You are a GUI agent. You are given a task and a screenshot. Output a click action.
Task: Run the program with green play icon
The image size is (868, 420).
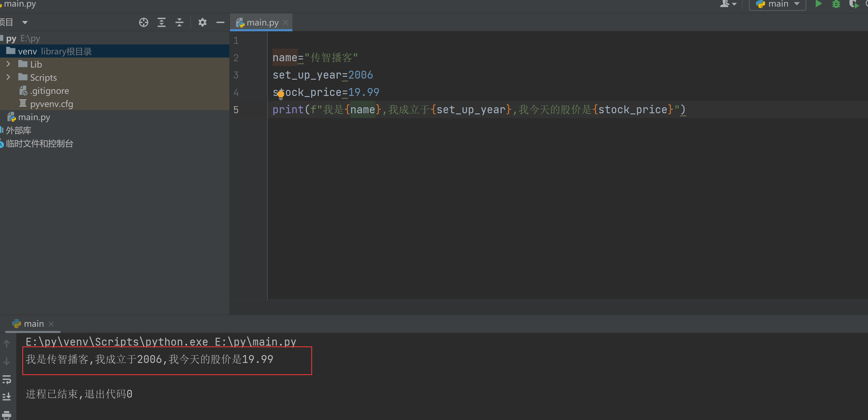pyautogui.click(x=818, y=4)
